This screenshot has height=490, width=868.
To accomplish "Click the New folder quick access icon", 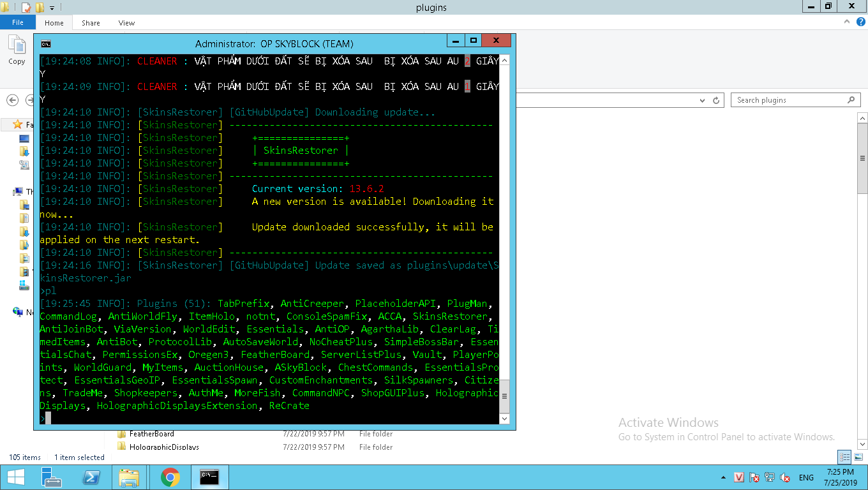I will 40,8.
